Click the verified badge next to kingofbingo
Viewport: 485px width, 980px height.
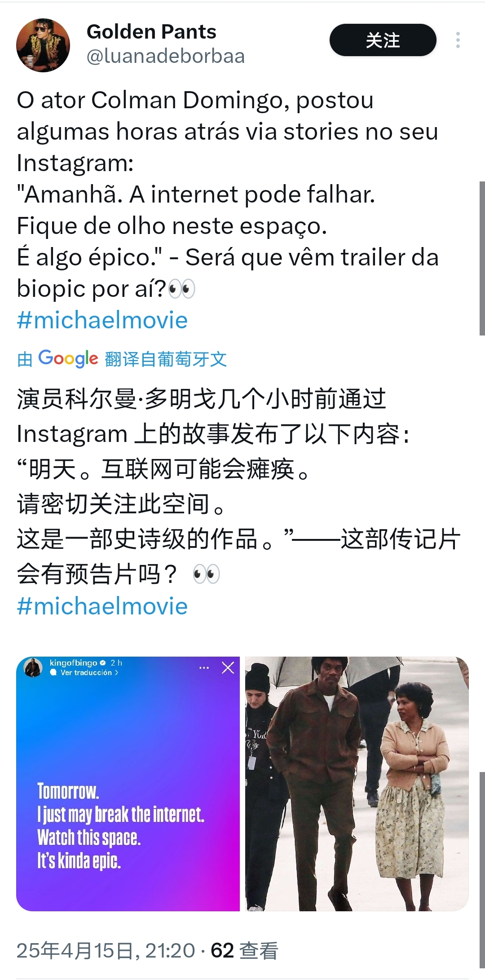click(x=103, y=663)
